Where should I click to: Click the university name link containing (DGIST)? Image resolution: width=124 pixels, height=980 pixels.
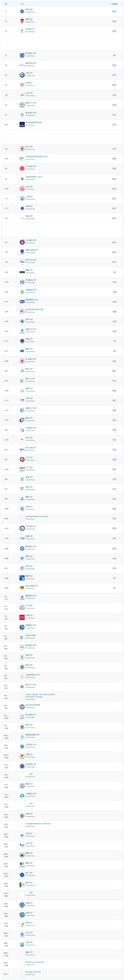pyautogui.click(x=37, y=157)
